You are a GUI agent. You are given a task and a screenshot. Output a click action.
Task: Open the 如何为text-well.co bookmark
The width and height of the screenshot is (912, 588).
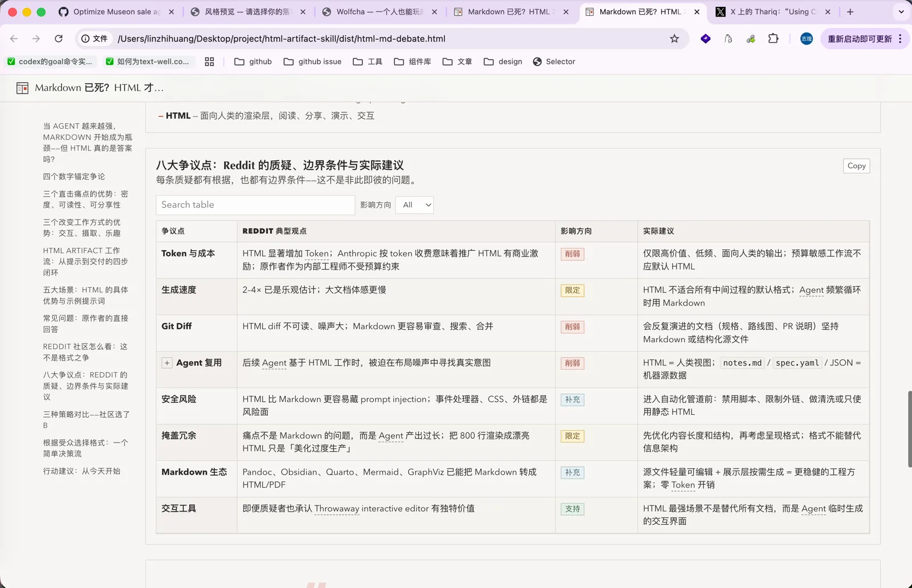[148, 62]
